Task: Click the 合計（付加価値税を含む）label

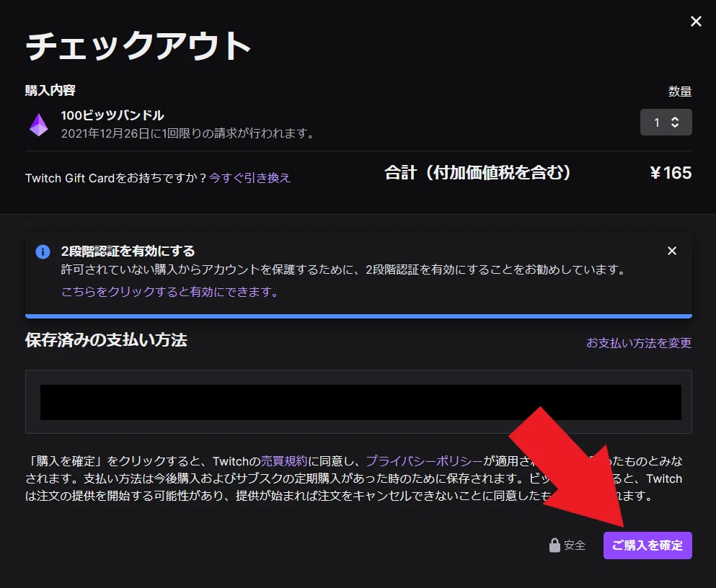Action: click(x=477, y=172)
